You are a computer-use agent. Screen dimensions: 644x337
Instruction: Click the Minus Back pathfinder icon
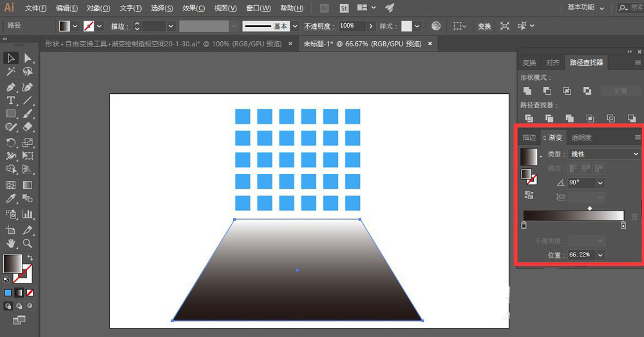coord(632,119)
